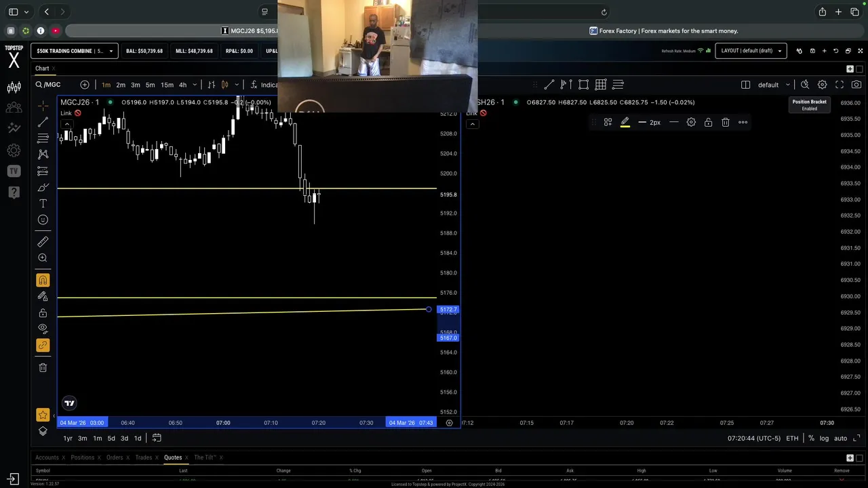This screenshot has width=868, height=488.
Task: Remove drawings with left toolbar trash icon
Action: [43, 367]
